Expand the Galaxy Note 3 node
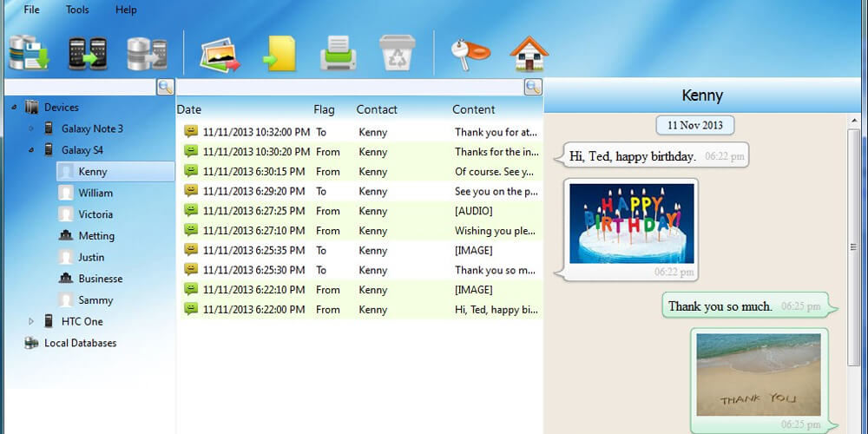 [31, 128]
